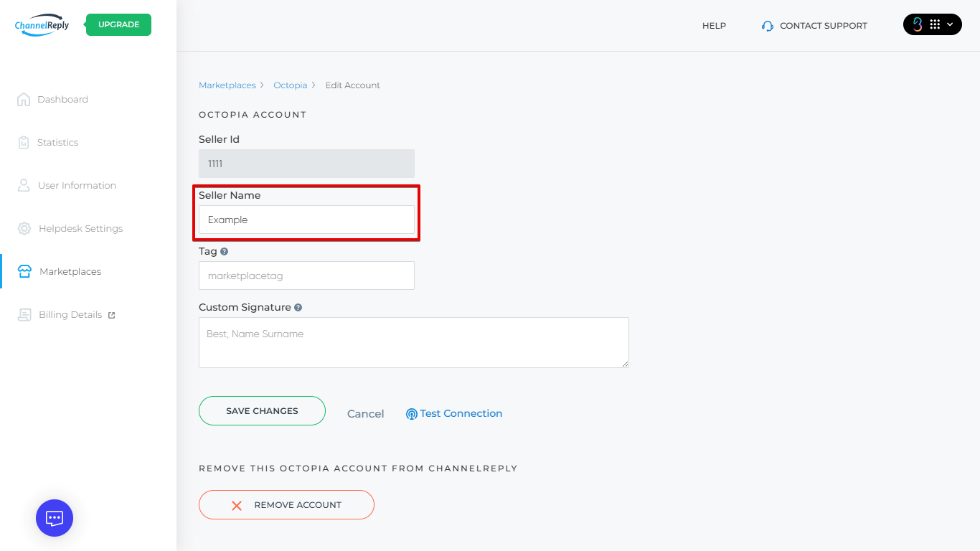
Task: Click the disabled Seller Id field
Action: pos(306,164)
